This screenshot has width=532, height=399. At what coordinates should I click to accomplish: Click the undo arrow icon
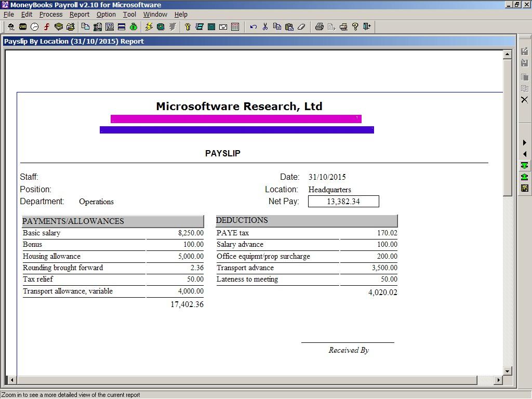[253, 26]
